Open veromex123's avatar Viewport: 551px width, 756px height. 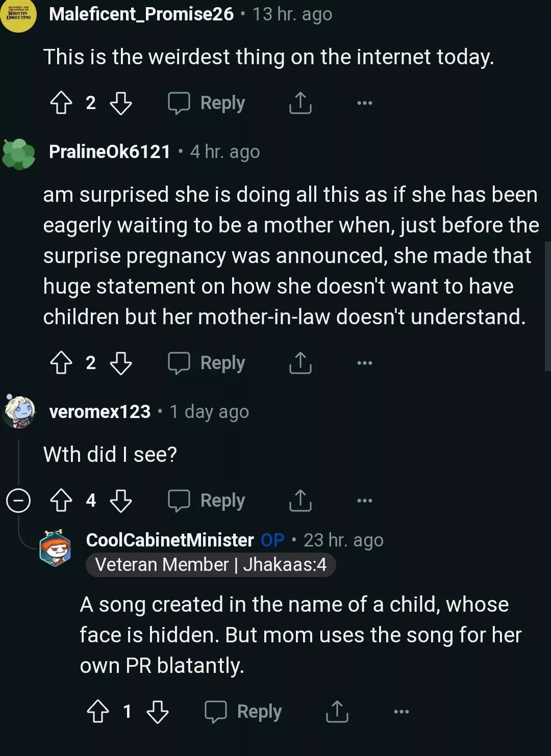19,411
